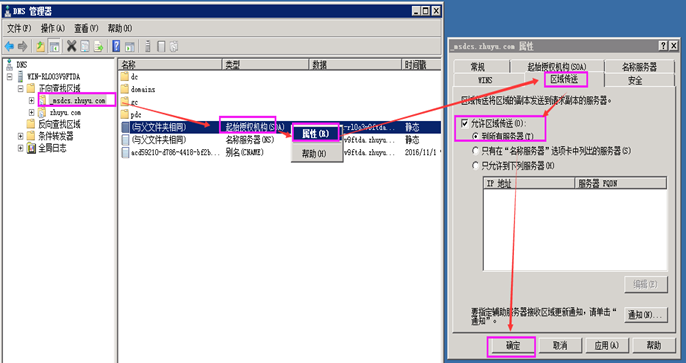Select the DNS root node icon
686x363 pixels.
pyautogui.click(x=10, y=64)
